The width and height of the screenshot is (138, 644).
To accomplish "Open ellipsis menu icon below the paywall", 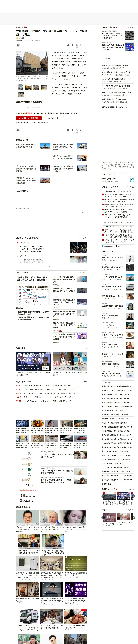I will pos(85,130).
